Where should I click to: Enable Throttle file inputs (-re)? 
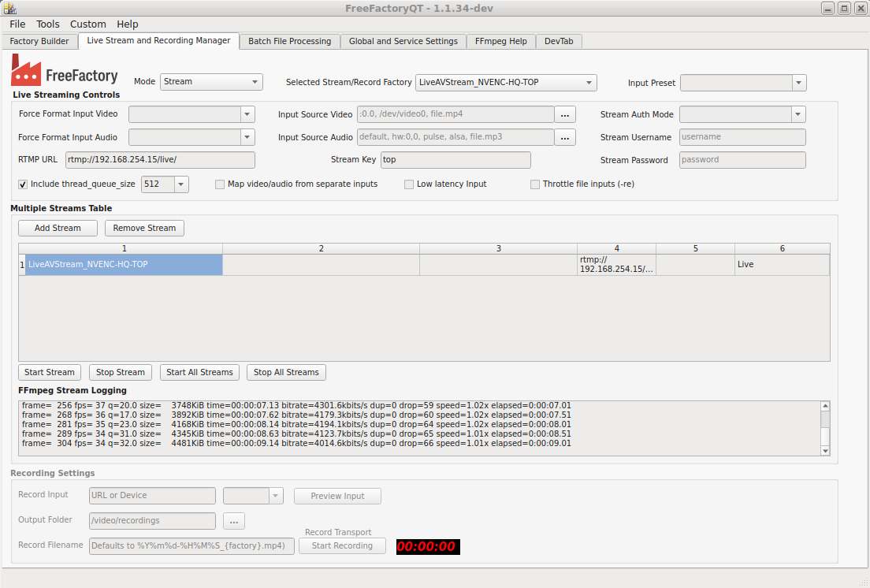click(x=535, y=184)
